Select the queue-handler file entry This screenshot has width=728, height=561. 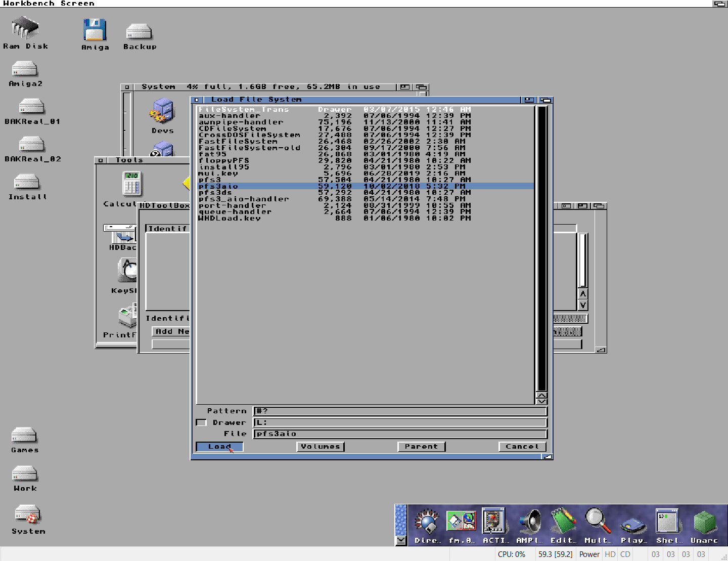pyautogui.click(x=366, y=212)
